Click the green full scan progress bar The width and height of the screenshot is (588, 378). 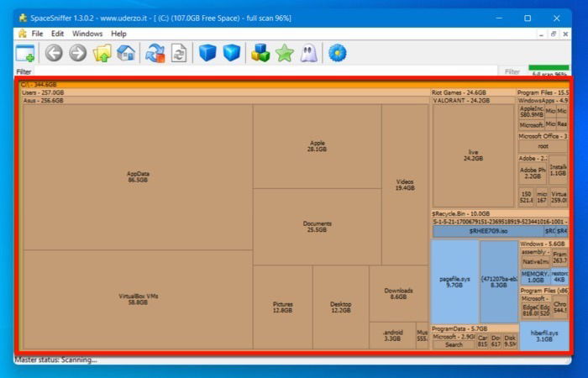549,67
